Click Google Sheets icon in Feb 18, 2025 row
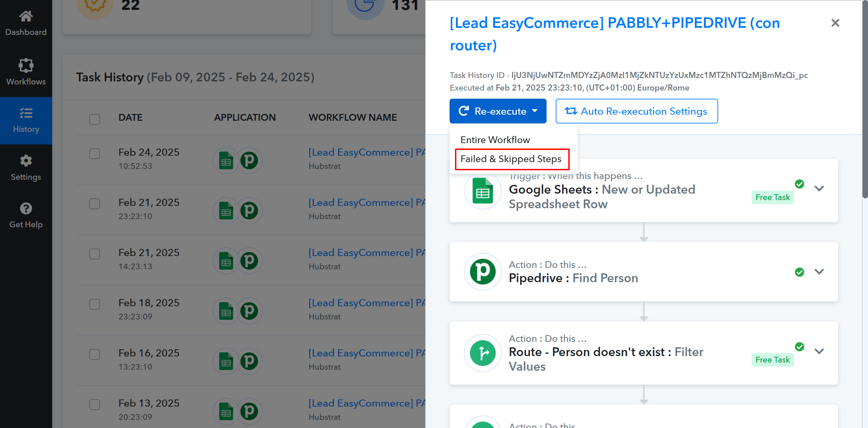Screen dimensions: 868x428 tap(226, 311)
